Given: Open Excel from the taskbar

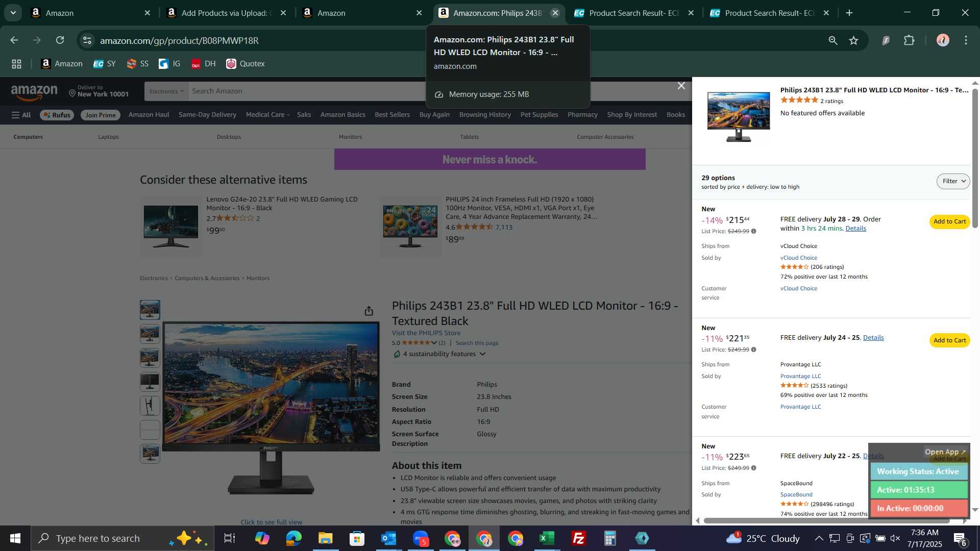Looking at the screenshot, I should click(547, 538).
